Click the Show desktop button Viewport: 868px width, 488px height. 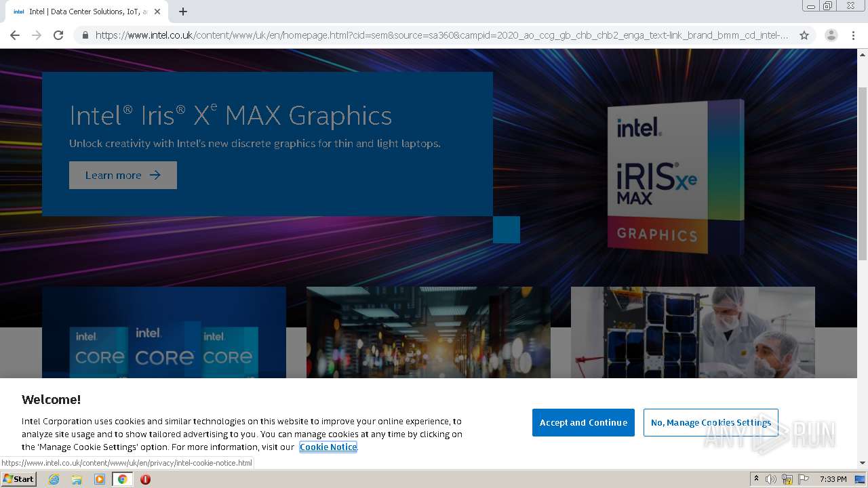coord(860,479)
